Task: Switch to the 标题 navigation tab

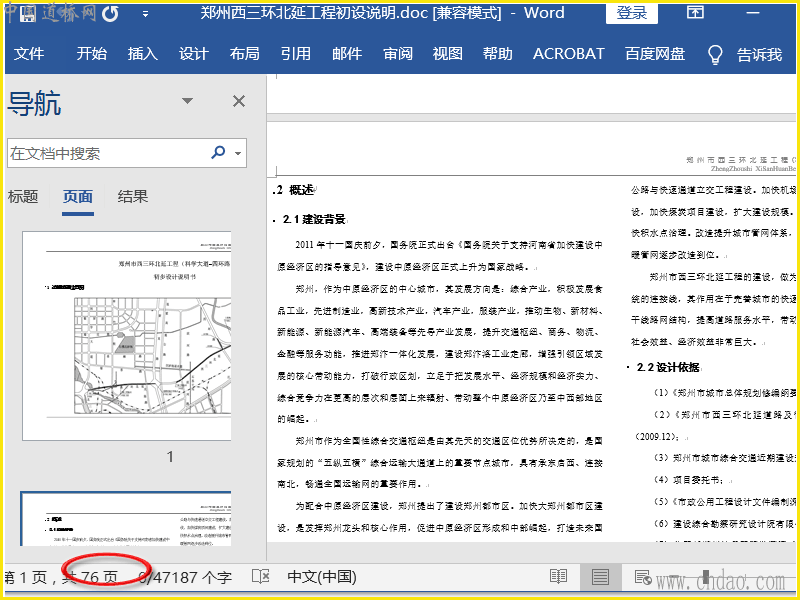Action: [23, 196]
